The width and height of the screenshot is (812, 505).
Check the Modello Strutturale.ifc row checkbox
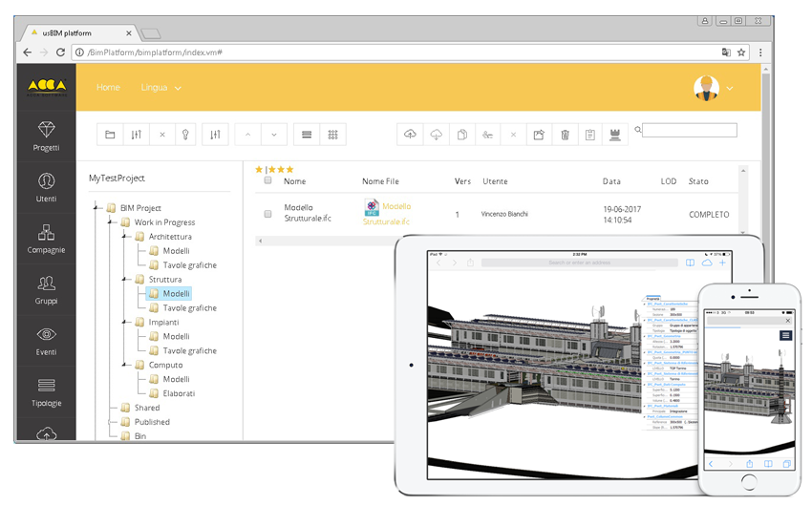coord(267,214)
